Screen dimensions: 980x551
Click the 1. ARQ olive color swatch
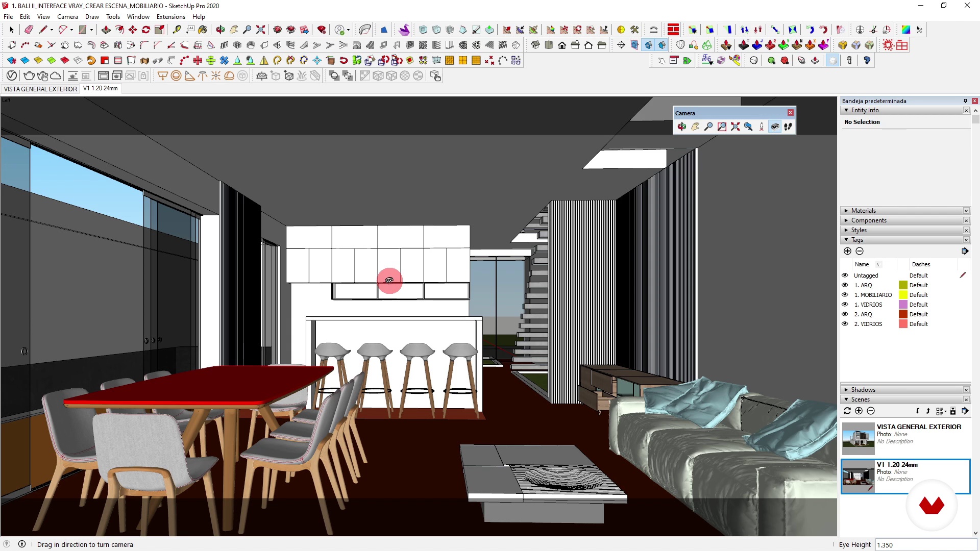pos(903,285)
